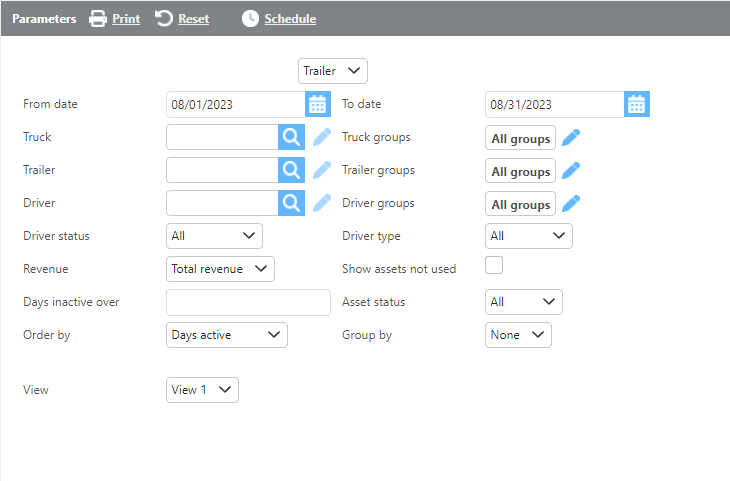The width and height of the screenshot is (730, 481).
Task: Click pencil icon beside Driver groups
Action: (571, 204)
